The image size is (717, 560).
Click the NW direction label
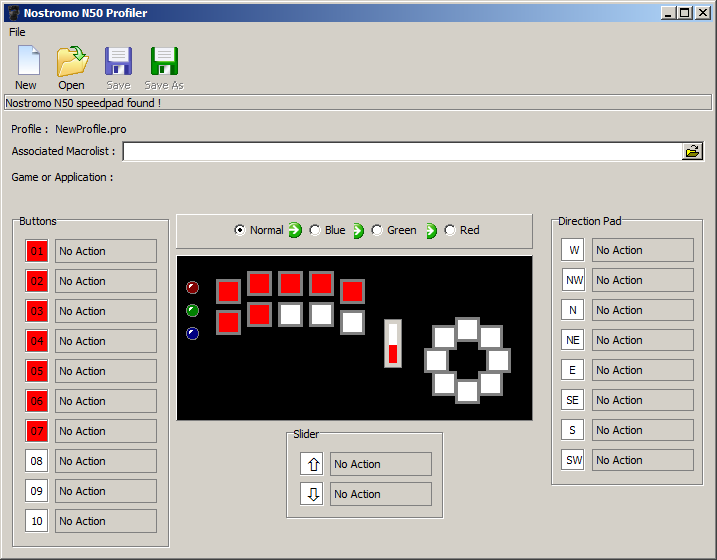pyautogui.click(x=573, y=280)
